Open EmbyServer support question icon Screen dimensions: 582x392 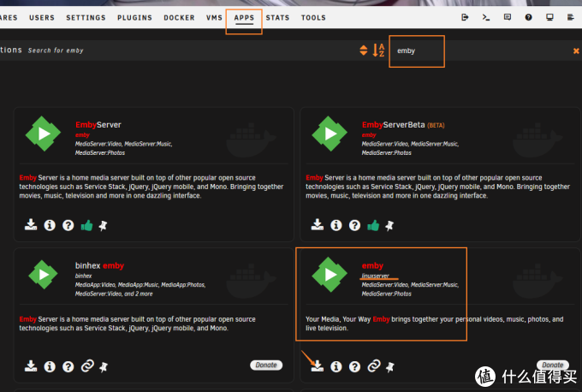click(x=68, y=225)
